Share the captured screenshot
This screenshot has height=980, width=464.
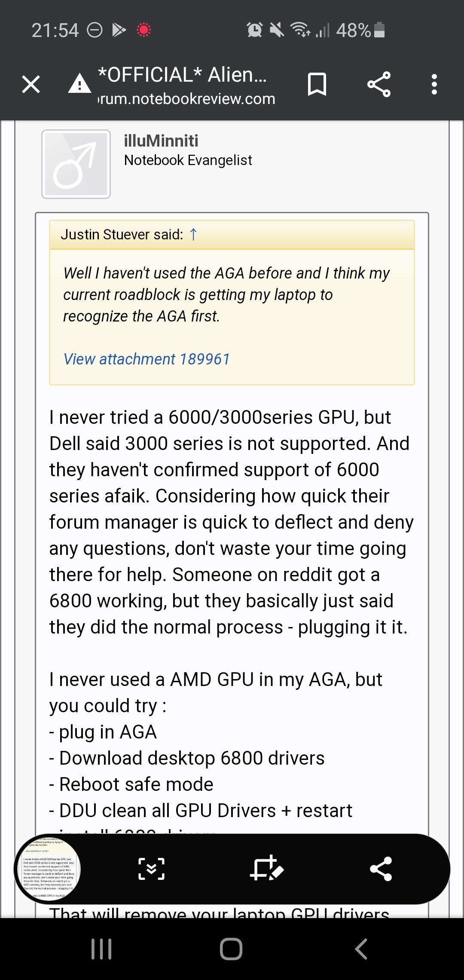coord(381,869)
